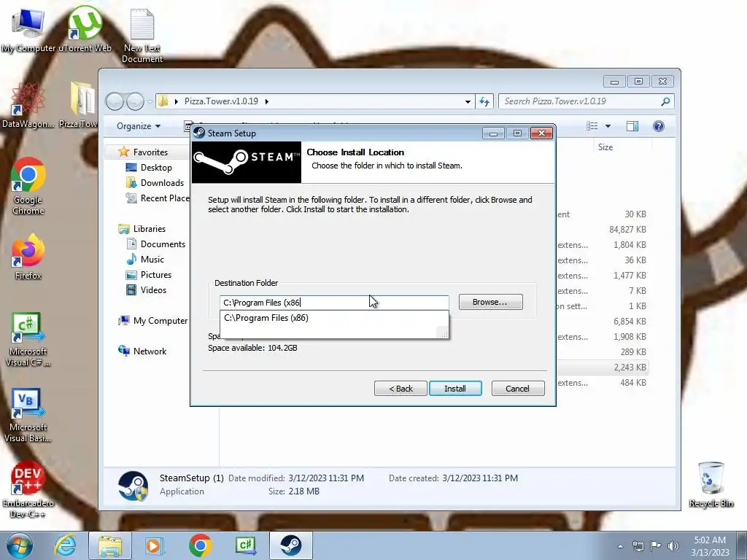Select Libraries in navigation pane
The height and width of the screenshot is (560, 747).
coord(149,229)
